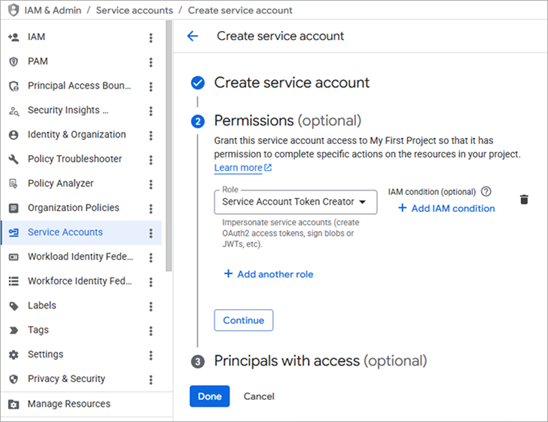Expand Principals with access step

point(320,361)
